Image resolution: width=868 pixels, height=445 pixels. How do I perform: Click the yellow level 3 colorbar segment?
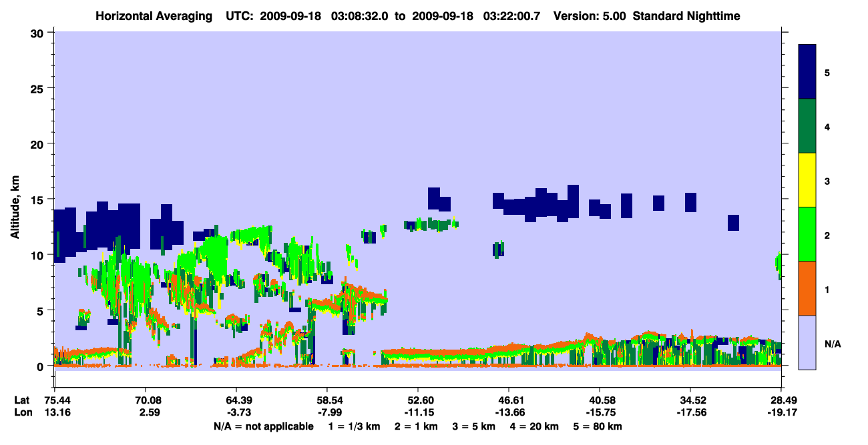coord(807,180)
